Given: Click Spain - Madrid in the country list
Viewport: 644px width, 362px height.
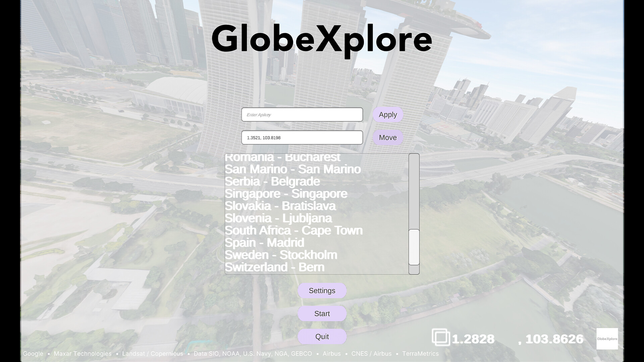Looking at the screenshot, I should click(x=264, y=242).
